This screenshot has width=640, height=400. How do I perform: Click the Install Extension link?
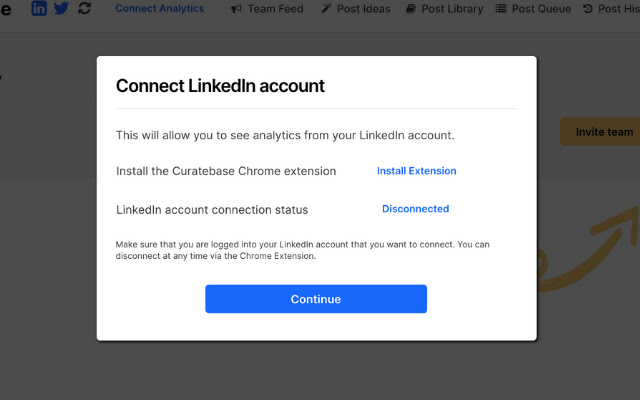tap(417, 171)
